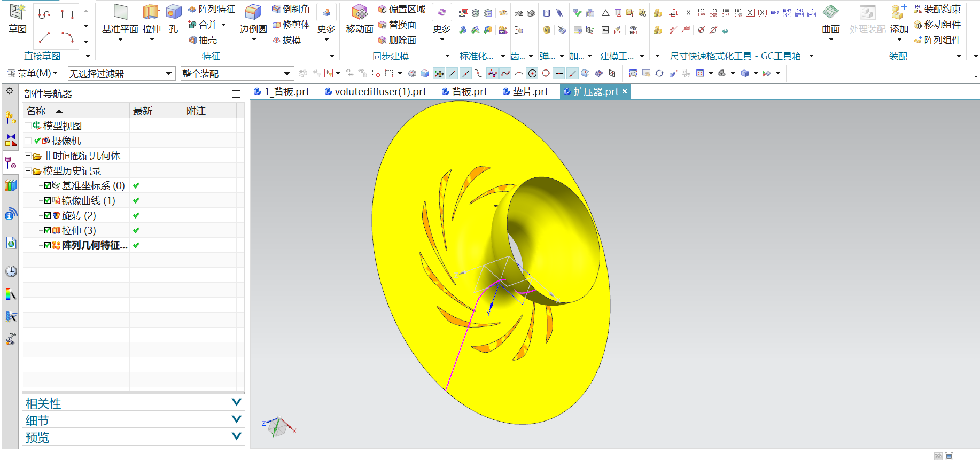This screenshot has height=460, width=980.
Task: Click the 基准平面 datum plane icon
Action: 120,12
